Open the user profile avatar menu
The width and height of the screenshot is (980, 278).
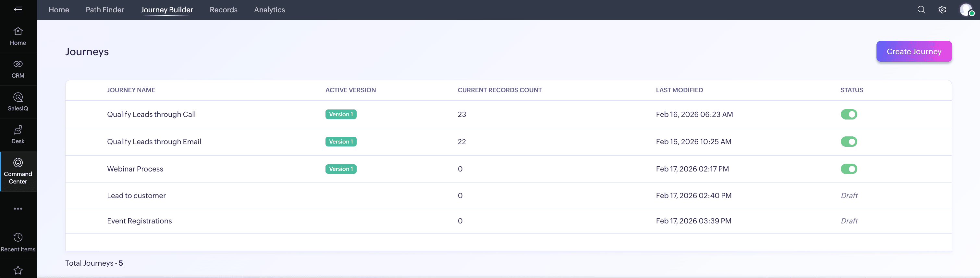click(966, 9)
